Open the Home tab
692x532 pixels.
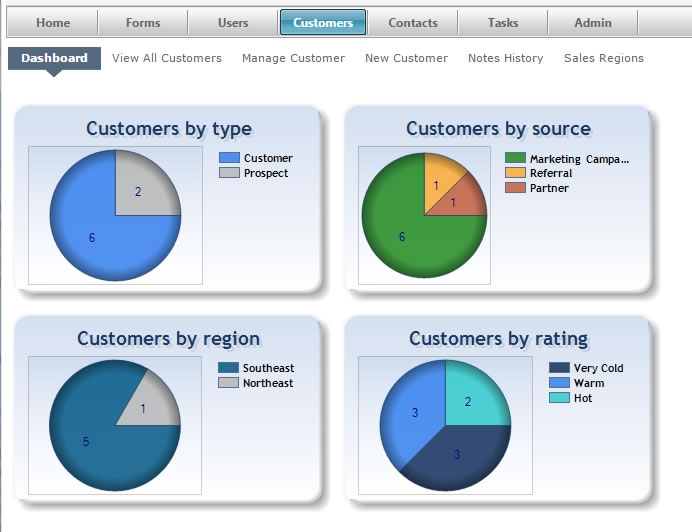click(x=53, y=23)
